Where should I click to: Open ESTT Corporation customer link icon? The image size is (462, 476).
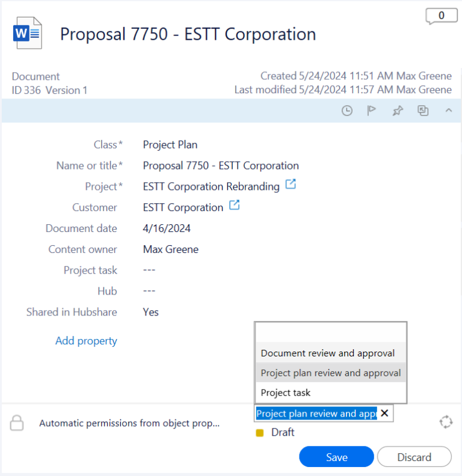(234, 206)
